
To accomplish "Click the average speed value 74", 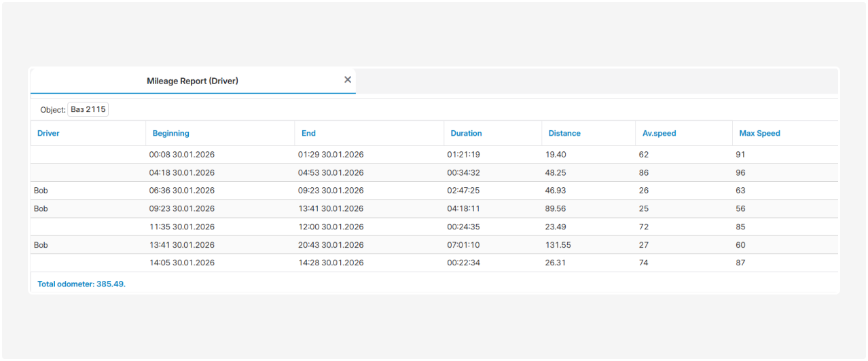I will point(644,263).
